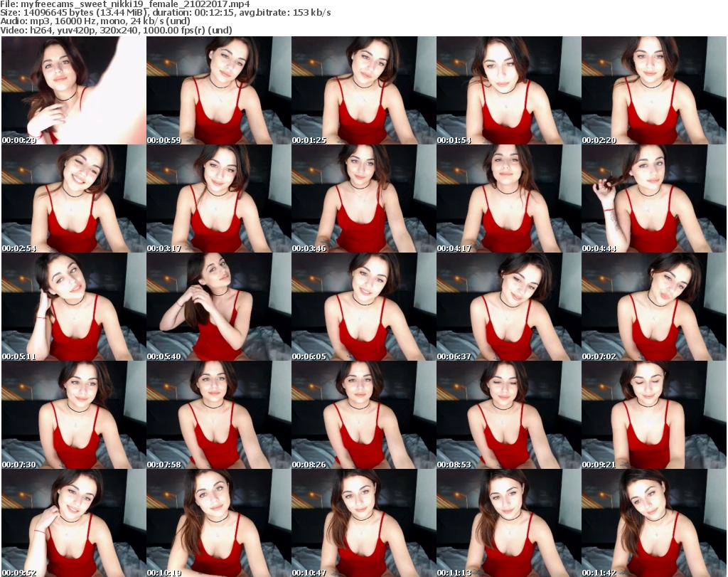This screenshot has height=577, width=728.
Task: Click the thumbnail timestamped 00:07:30
Action: (74, 415)
